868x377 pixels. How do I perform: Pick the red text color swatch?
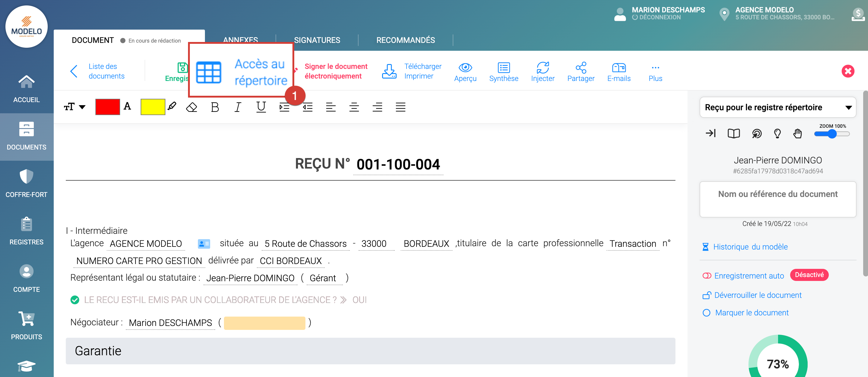(107, 107)
